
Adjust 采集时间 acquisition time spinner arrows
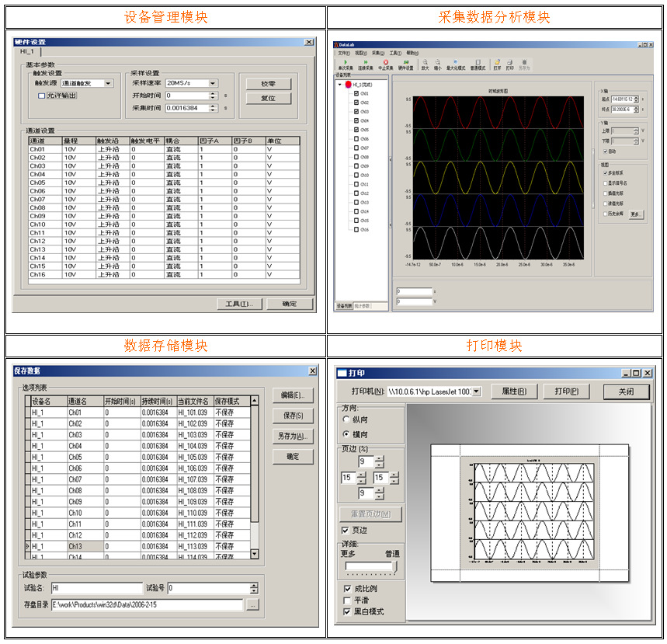point(214,108)
